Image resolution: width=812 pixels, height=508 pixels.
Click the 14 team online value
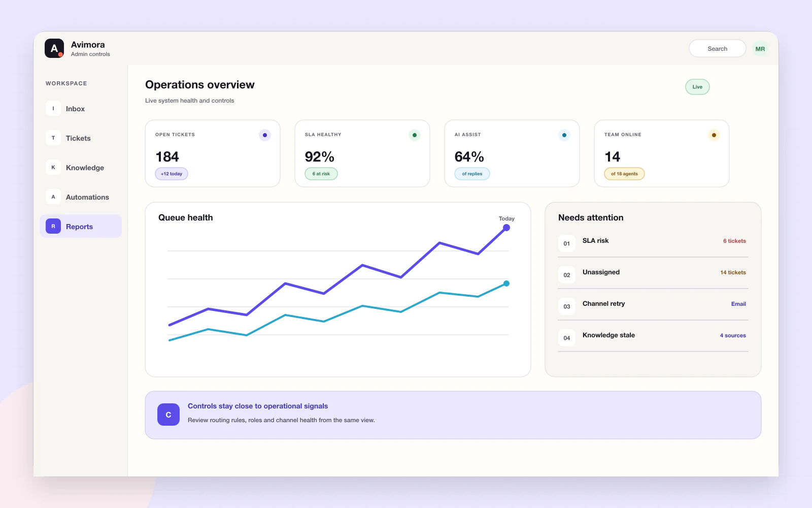[612, 156]
